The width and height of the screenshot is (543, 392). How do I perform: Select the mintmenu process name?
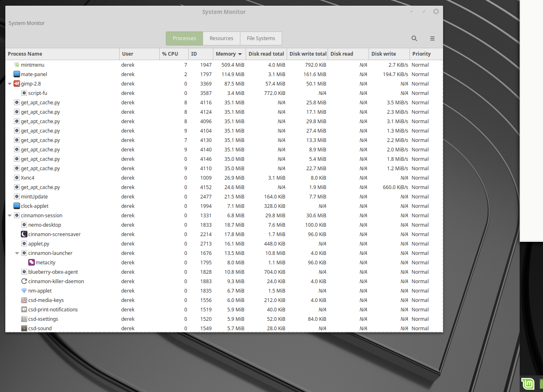pyautogui.click(x=32, y=65)
